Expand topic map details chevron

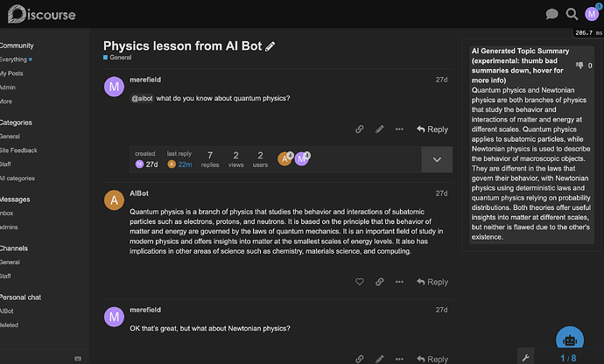[437, 159]
